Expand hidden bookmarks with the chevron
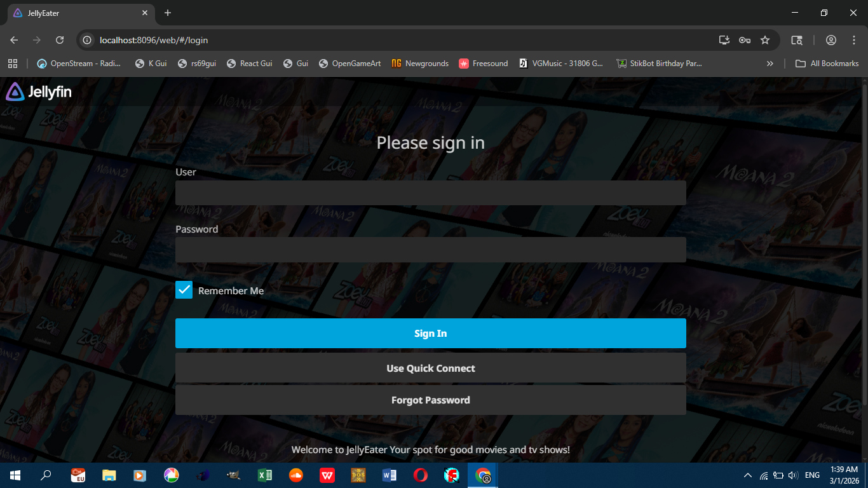 (770, 63)
